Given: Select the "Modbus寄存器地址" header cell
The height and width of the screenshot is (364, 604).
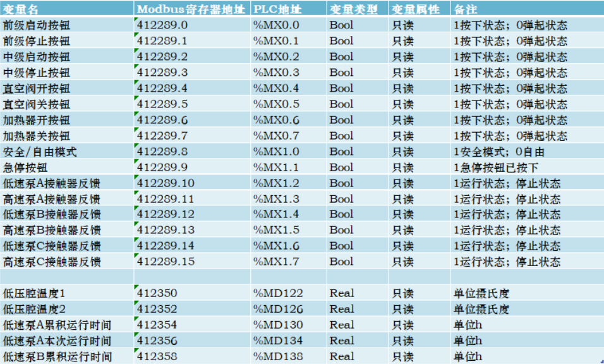Looking at the screenshot, I should (x=191, y=9).
